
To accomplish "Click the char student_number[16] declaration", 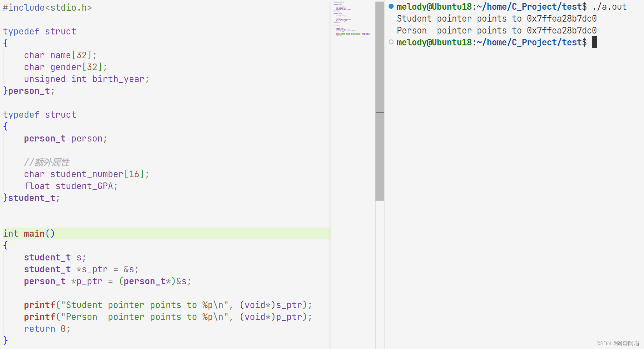I will click(86, 174).
